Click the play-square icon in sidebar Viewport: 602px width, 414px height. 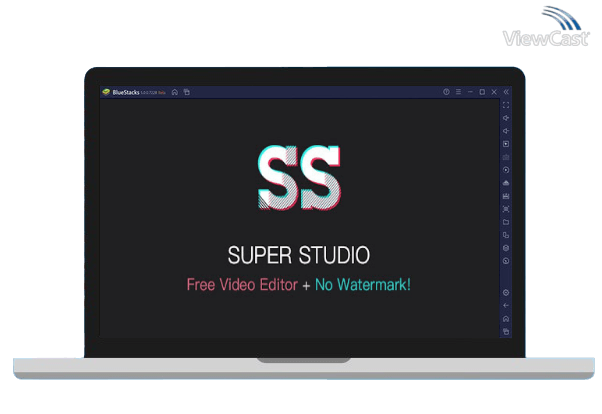506,144
